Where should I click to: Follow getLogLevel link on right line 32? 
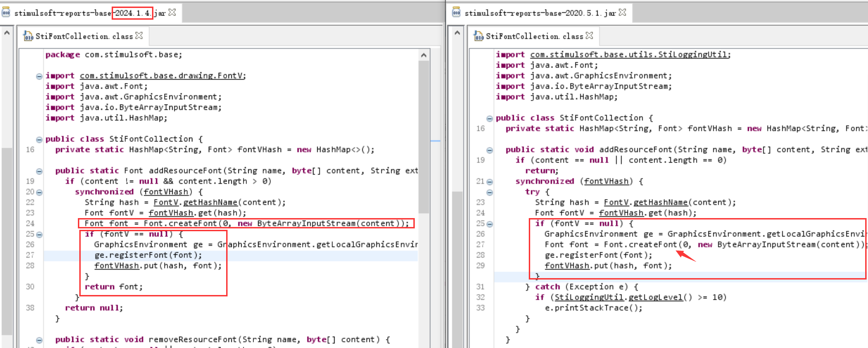(655, 297)
